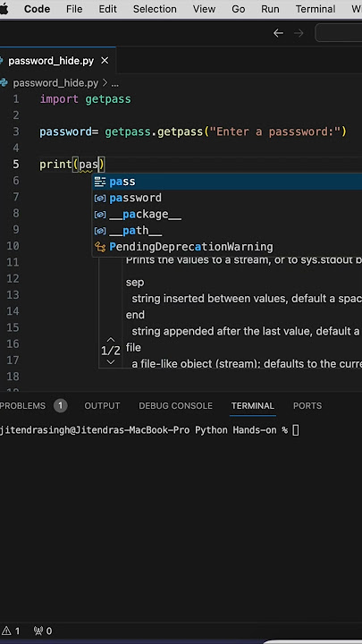Screen dimensions: 362x644
Task: Click password_hide.py in the breadcrumb
Action: click(x=55, y=83)
